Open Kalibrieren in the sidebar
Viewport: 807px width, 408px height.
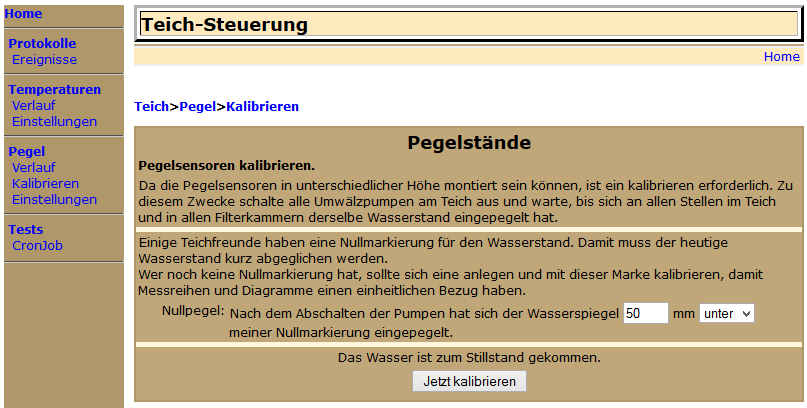[45, 183]
